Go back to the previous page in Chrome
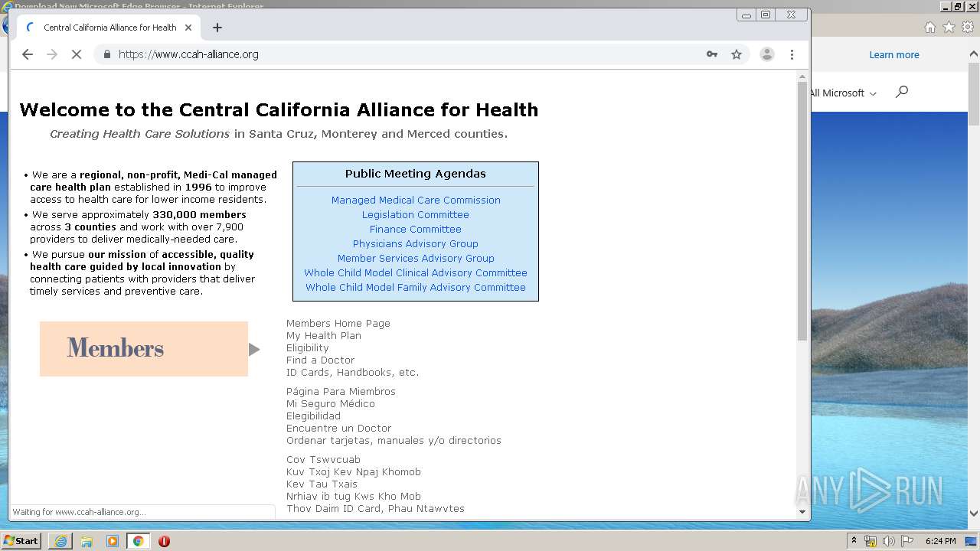 tap(28, 54)
